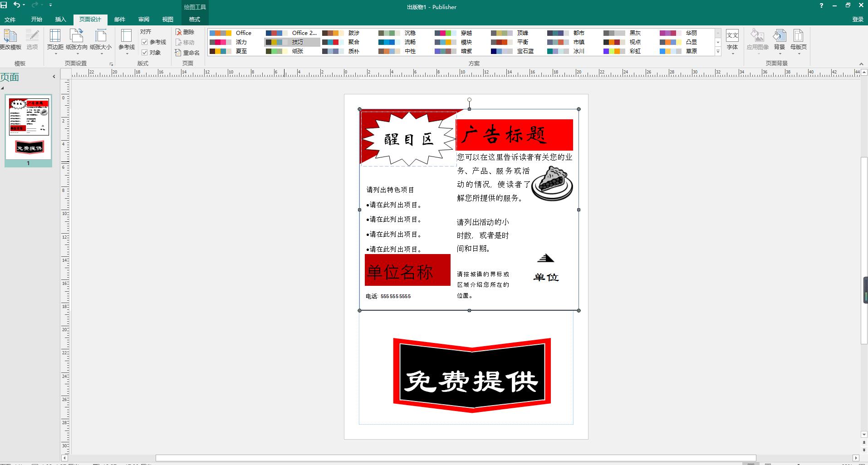Switch to the 邮件 ribbon tab
868x465 pixels.
pyautogui.click(x=119, y=20)
